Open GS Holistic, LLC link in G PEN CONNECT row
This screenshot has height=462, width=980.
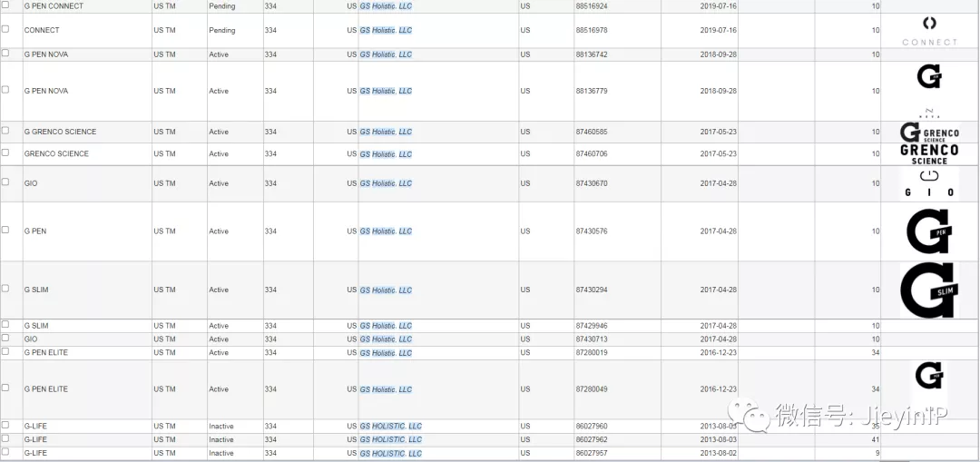[x=386, y=6]
